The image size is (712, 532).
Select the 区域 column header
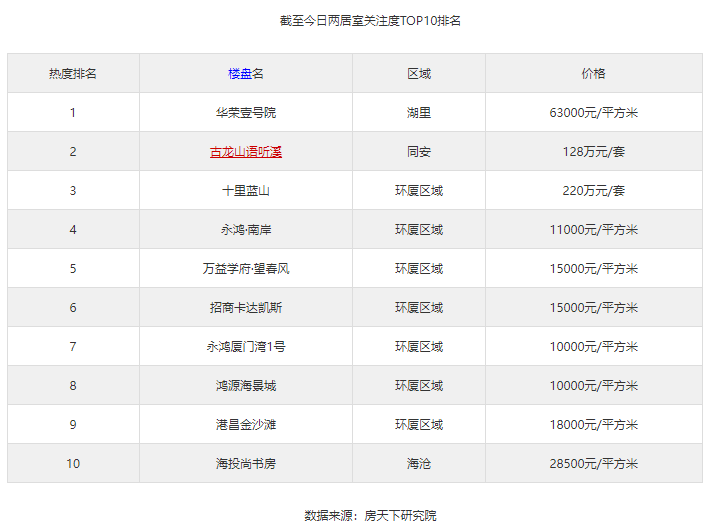click(x=419, y=74)
